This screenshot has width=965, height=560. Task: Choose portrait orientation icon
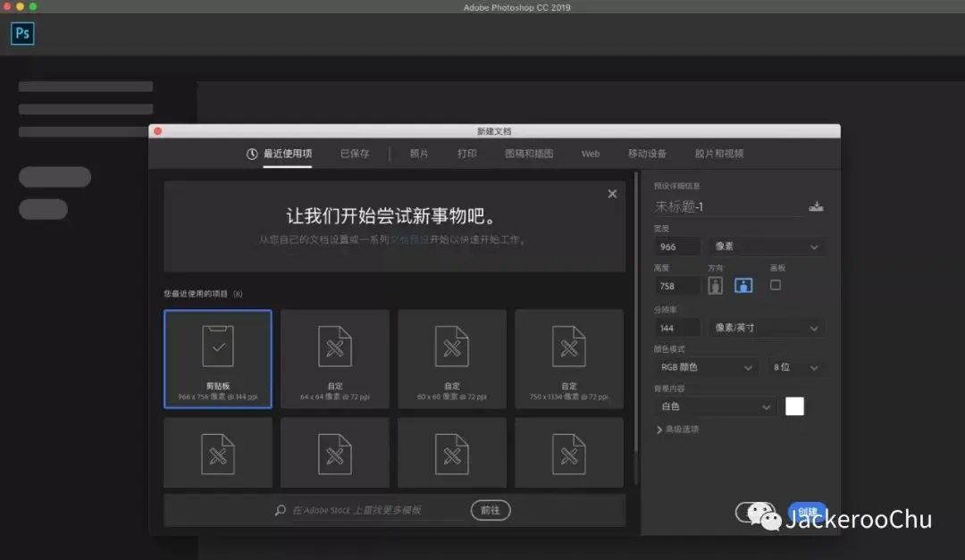click(715, 286)
